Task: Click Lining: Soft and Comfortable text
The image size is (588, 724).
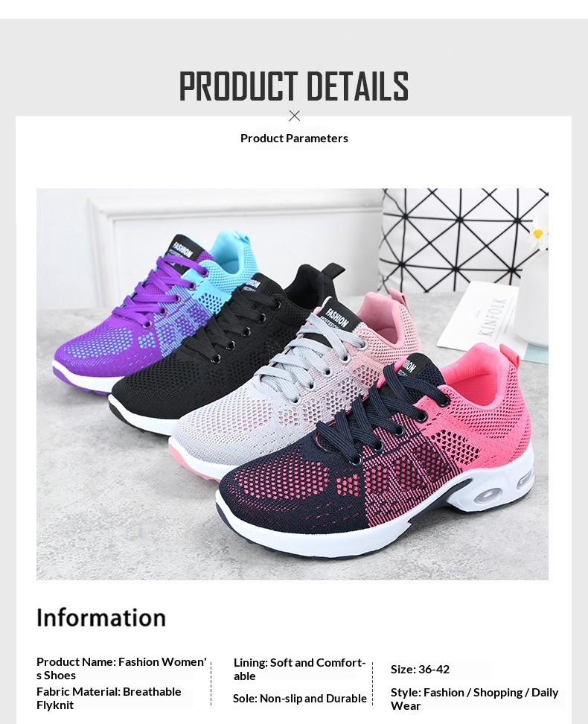Action: 299,669
